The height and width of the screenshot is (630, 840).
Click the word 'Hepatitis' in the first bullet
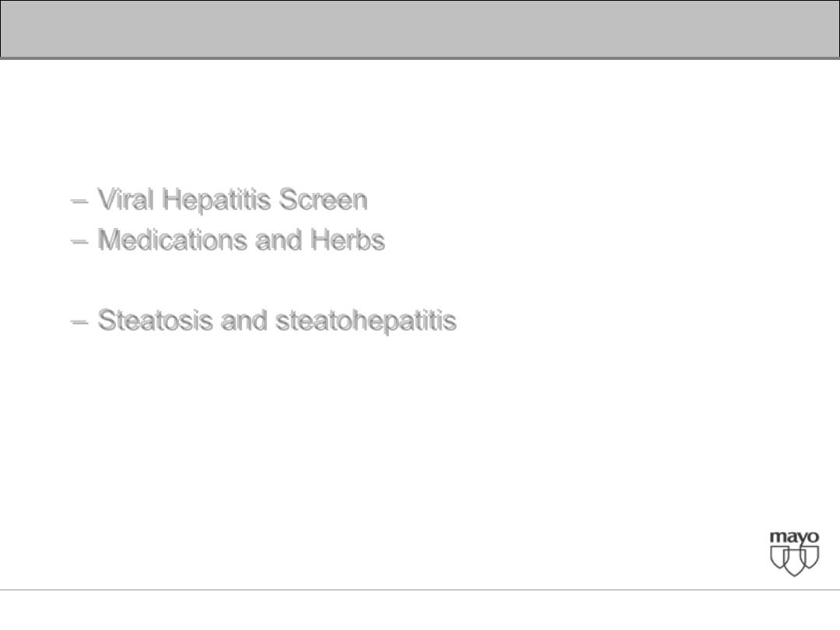(216, 201)
